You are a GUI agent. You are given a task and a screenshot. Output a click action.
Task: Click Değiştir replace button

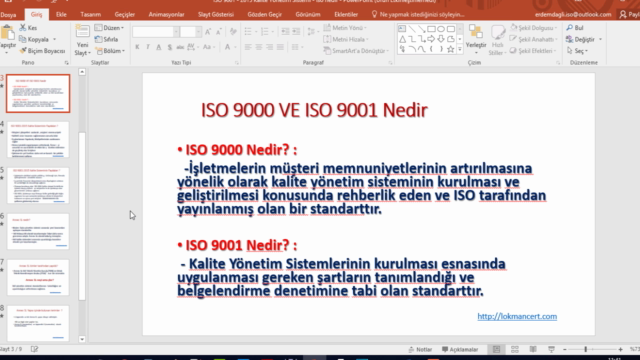(x=584, y=39)
